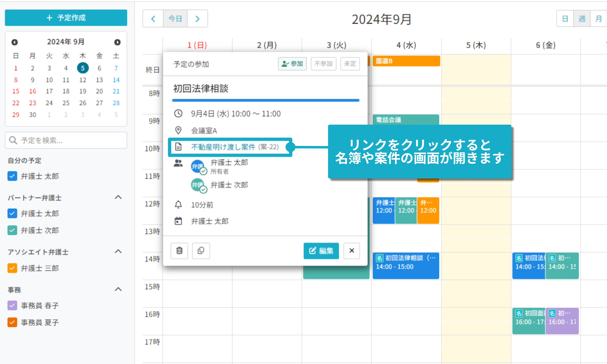Image resolution: width=607 pixels, height=364 pixels.
Task: Click the 弁護士 次郎 participant avatar
Action: (198, 185)
